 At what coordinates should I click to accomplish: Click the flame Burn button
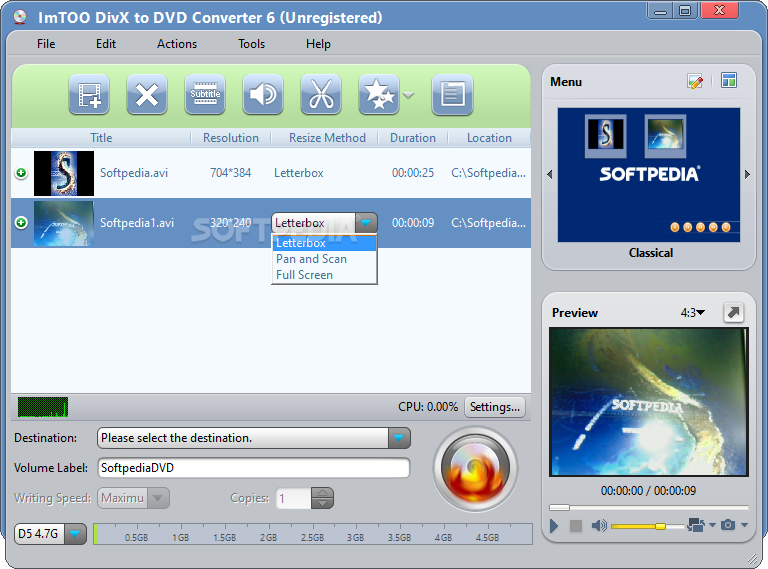pos(475,469)
